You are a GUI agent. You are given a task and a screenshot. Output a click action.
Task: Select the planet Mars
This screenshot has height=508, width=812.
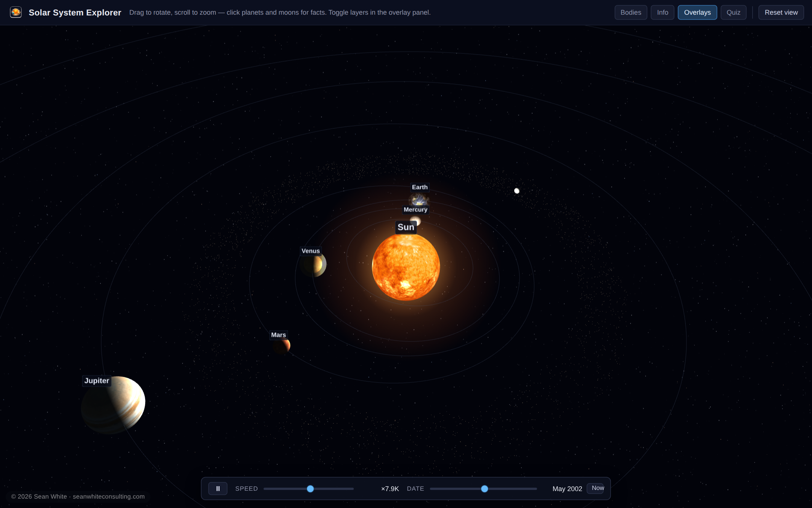click(x=282, y=345)
